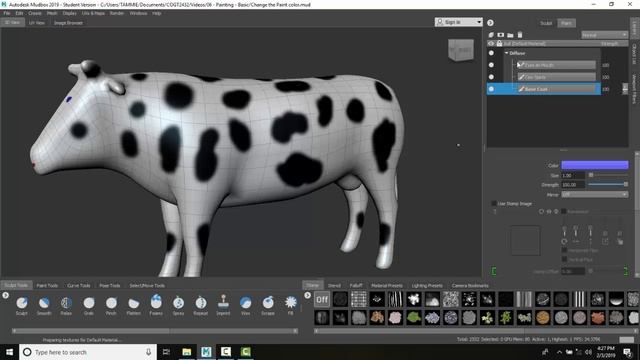The width and height of the screenshot is (640, 360).
Task: Open the Mesh menu
Action: (52, 13)
